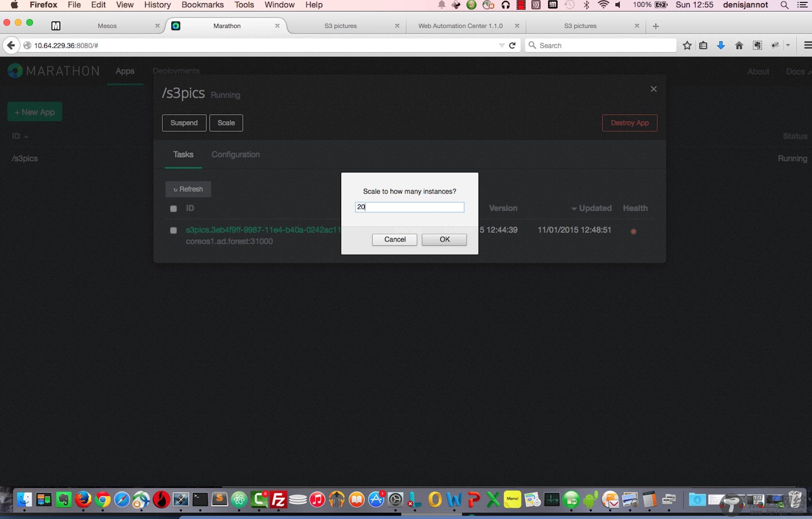This screenshot has width=812, height=519.
Task: Expand the URL bar history dropdown
Action: pyautogui.click(x=501, y=45)
